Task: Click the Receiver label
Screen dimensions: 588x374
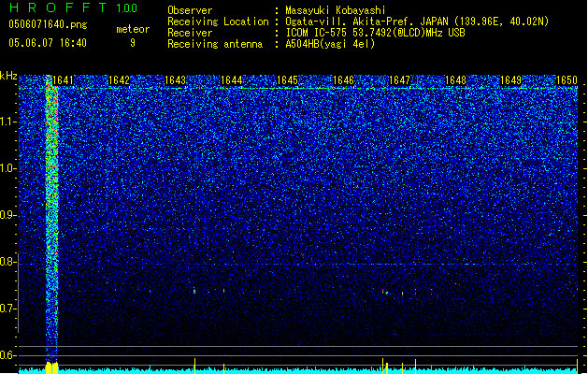Action: pyautogui.click(x=190, y=33)
